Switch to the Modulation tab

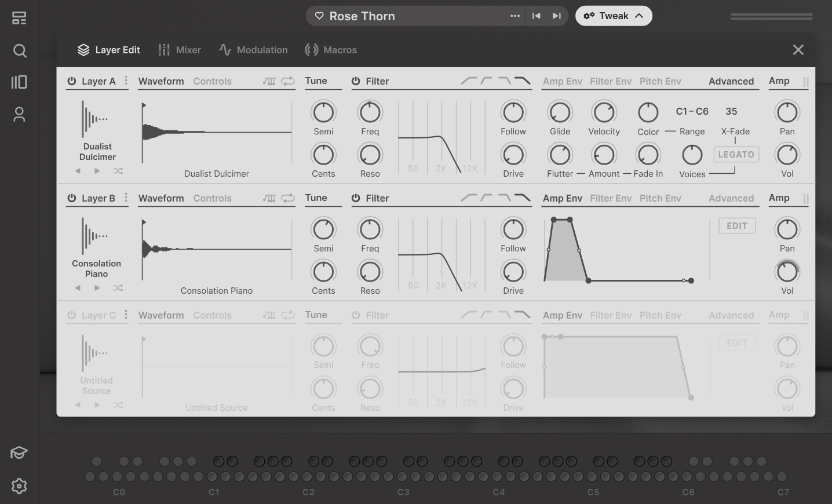(x=253, y=50)
